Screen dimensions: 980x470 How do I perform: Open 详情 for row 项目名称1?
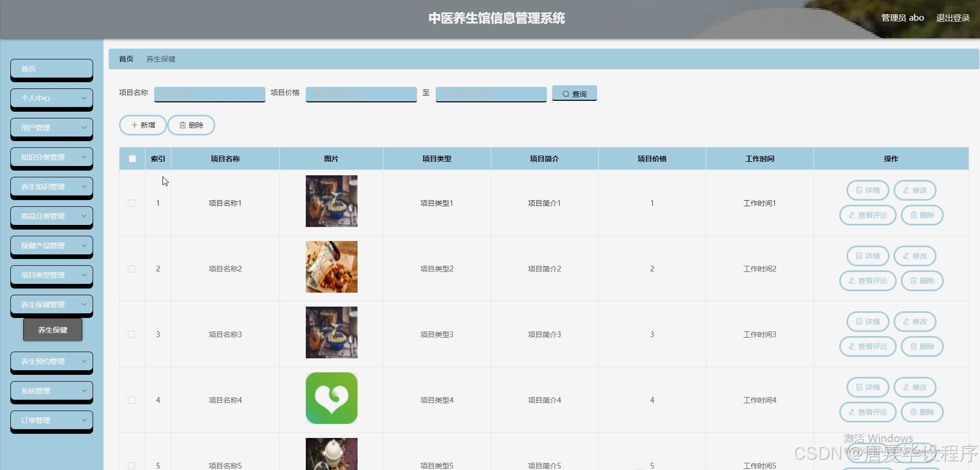(x=868, y=190)
